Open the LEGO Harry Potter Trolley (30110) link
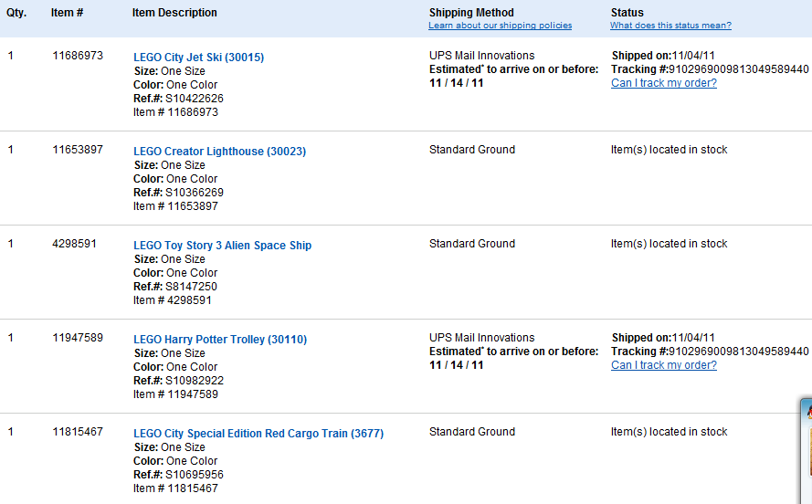This screenshot has height=504, width=812. pos(220,340)
